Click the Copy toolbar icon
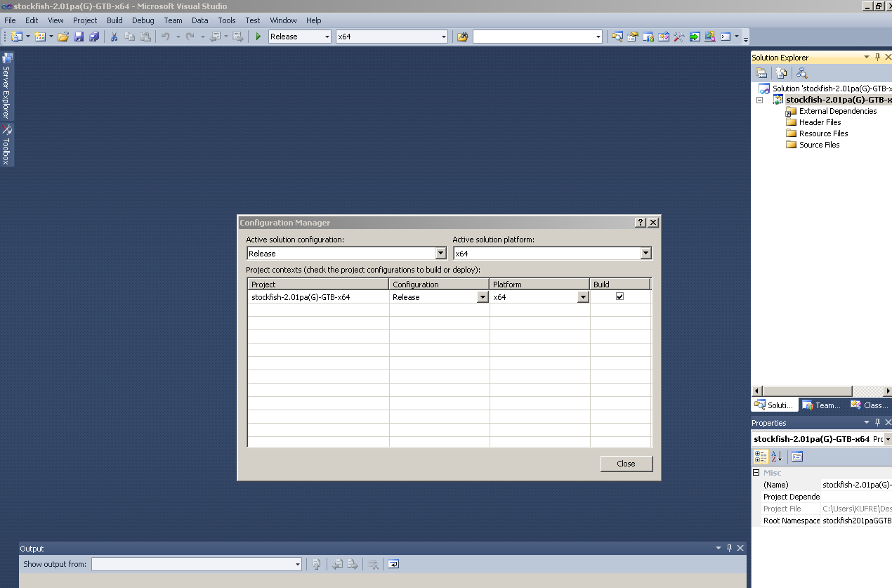The width and height of the screenshot is (892, 588). (130, 37)
